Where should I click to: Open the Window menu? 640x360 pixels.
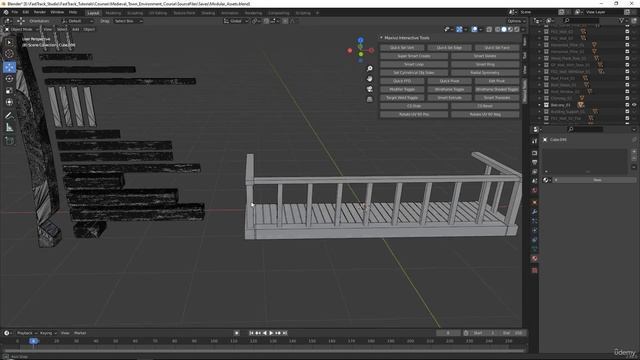(57, 12)
